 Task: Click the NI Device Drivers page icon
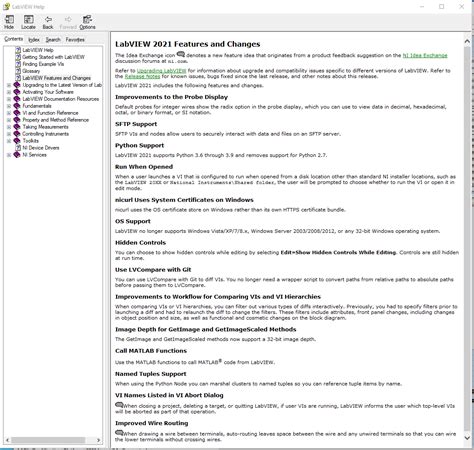click(x=18, y=148)
